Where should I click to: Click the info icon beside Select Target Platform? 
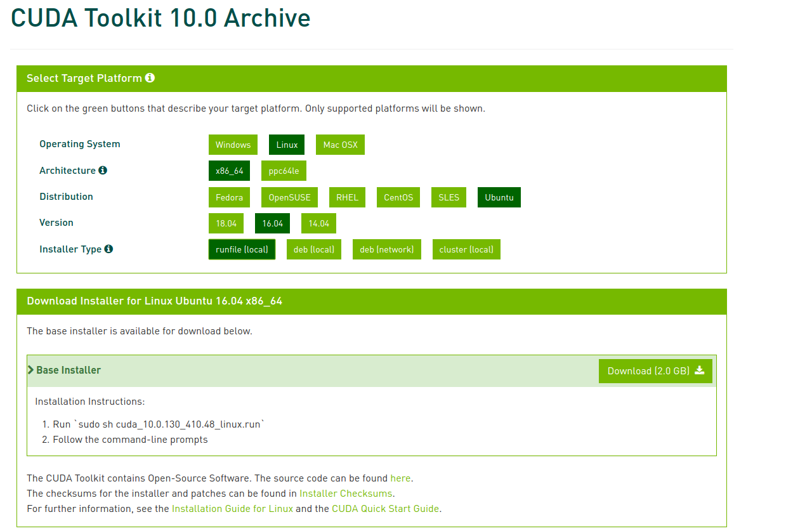pos(150,78)
